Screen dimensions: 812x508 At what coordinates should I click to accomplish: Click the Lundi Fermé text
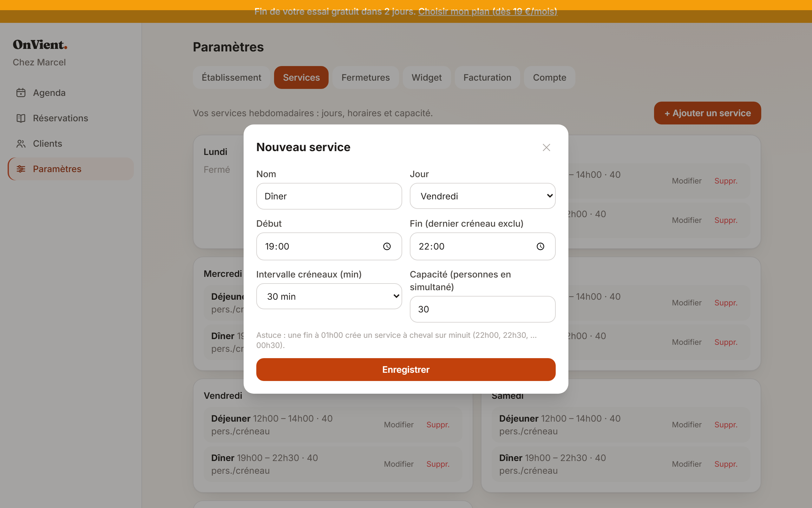pyautogui.click(x=217, y=170)
